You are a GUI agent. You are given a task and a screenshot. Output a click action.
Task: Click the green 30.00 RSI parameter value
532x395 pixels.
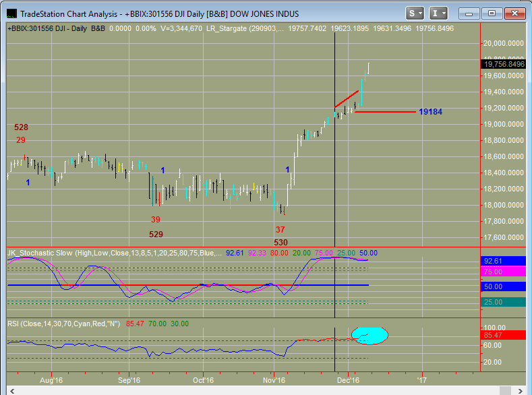pyautogui.click(x=179, y=324)
